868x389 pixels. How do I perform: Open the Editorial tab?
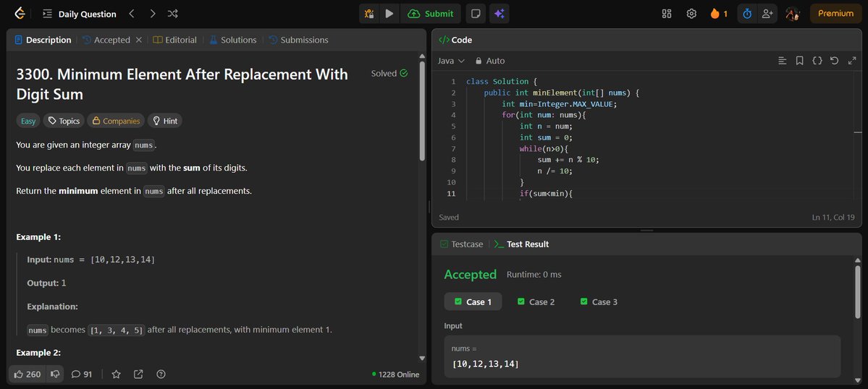[175, 40]
